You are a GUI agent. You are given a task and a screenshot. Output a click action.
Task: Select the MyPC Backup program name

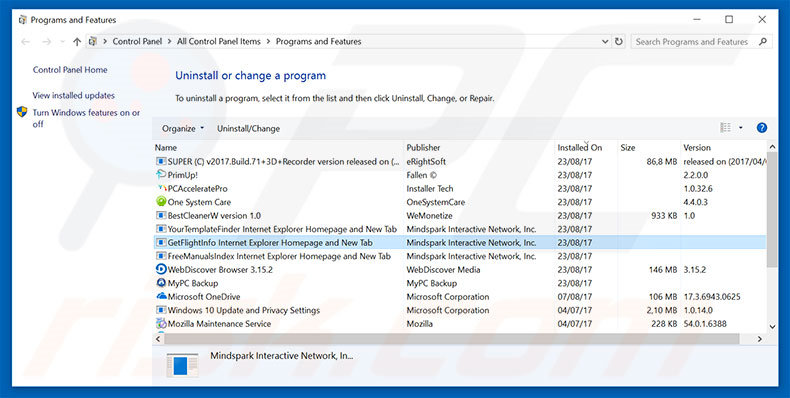point(193,283)
